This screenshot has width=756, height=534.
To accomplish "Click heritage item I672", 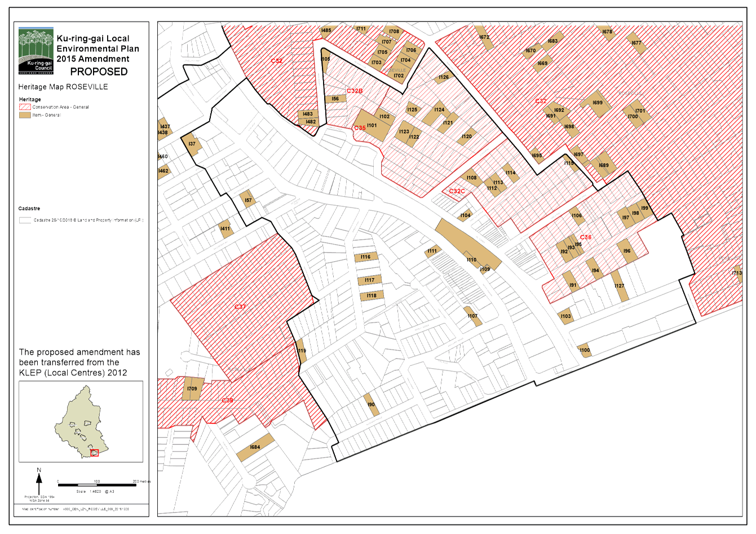I will [x=484, y=37].
